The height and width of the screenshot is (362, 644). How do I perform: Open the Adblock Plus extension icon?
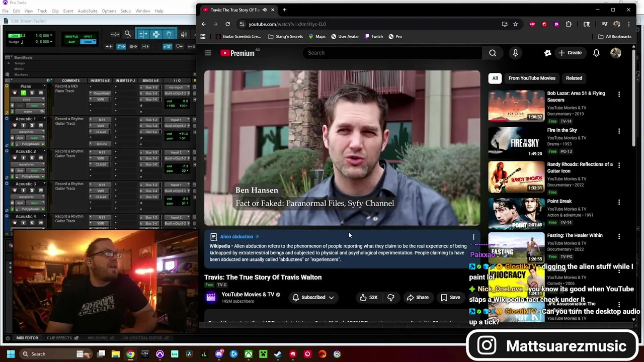tap(532, 24)
